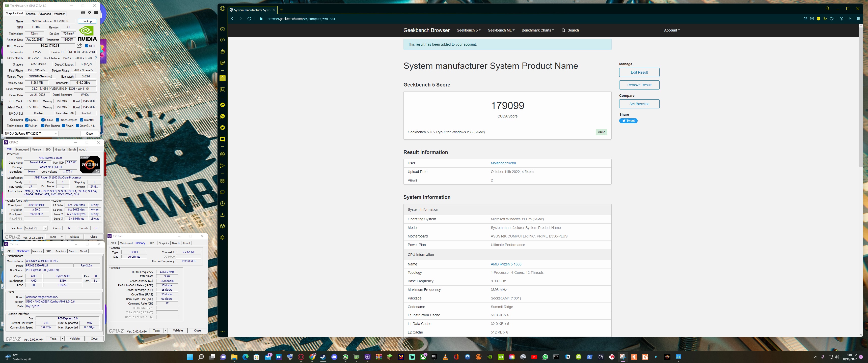Screen dimensions: 868x363
Task: Open Tools dropdown arrow in CPU-Z Memory window
Action: 166,331
